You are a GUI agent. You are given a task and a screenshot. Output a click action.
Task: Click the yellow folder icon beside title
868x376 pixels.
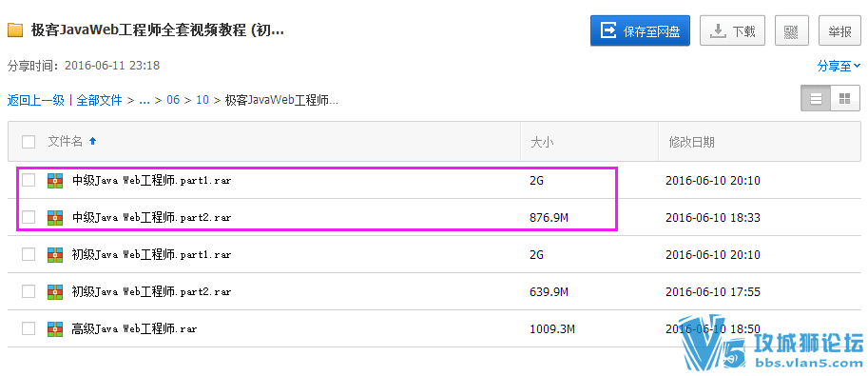[15, 30]
